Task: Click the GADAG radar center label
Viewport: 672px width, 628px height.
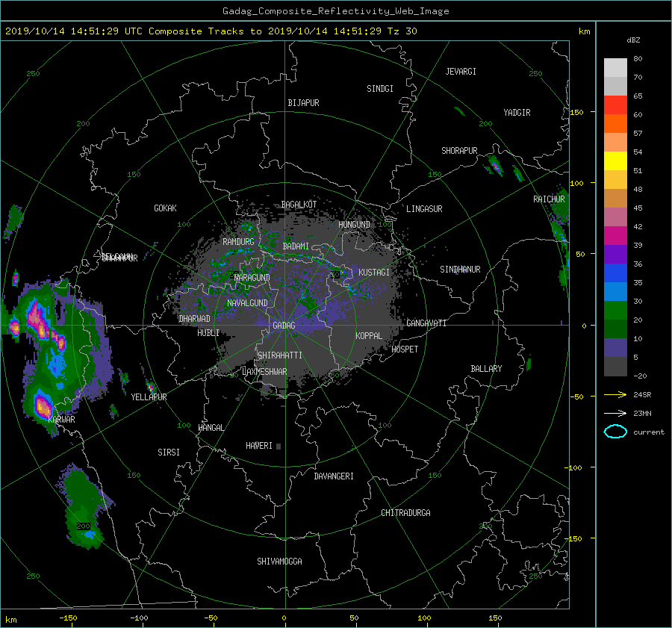Action: (284, 326)
